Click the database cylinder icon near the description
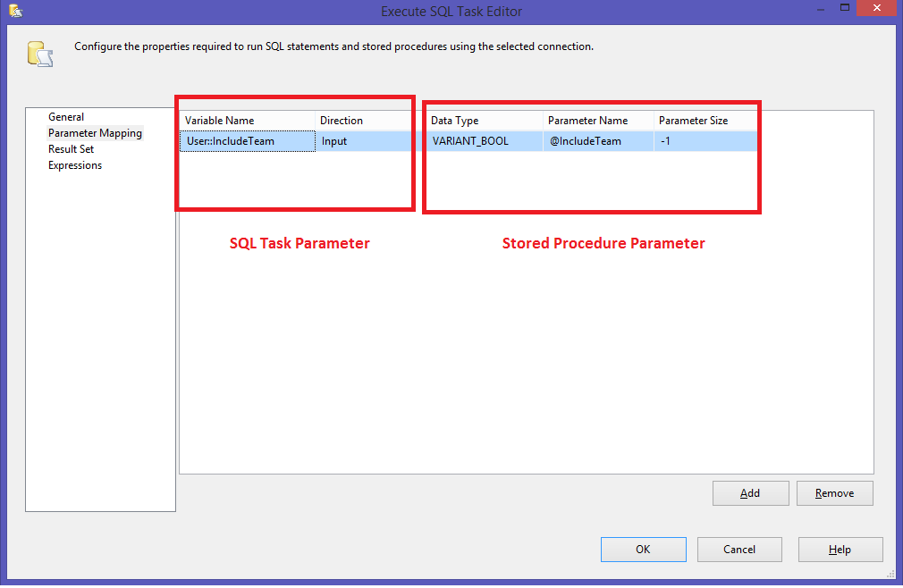This screenshot has height=588, width=903. click(39, 52)
